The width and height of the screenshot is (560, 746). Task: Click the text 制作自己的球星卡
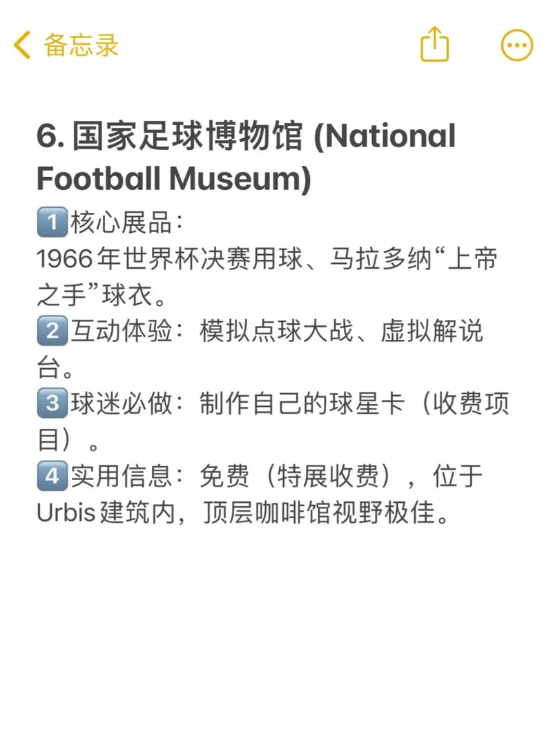point(302,403)
